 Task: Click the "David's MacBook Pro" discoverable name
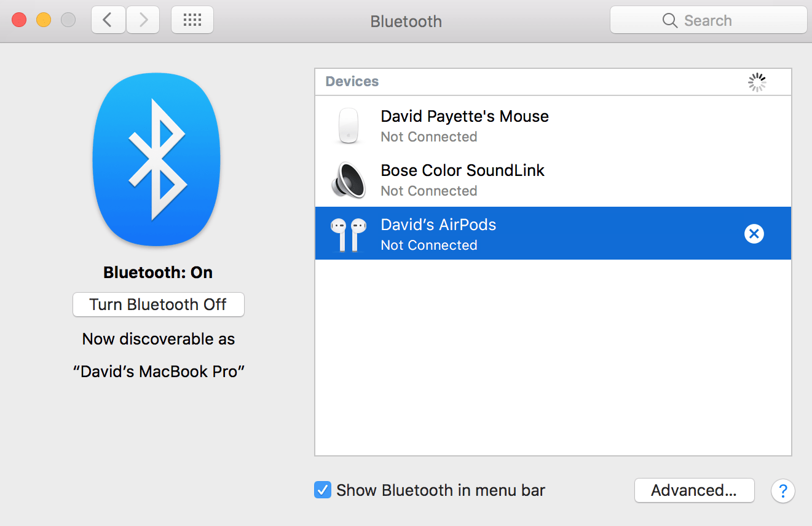159,372
